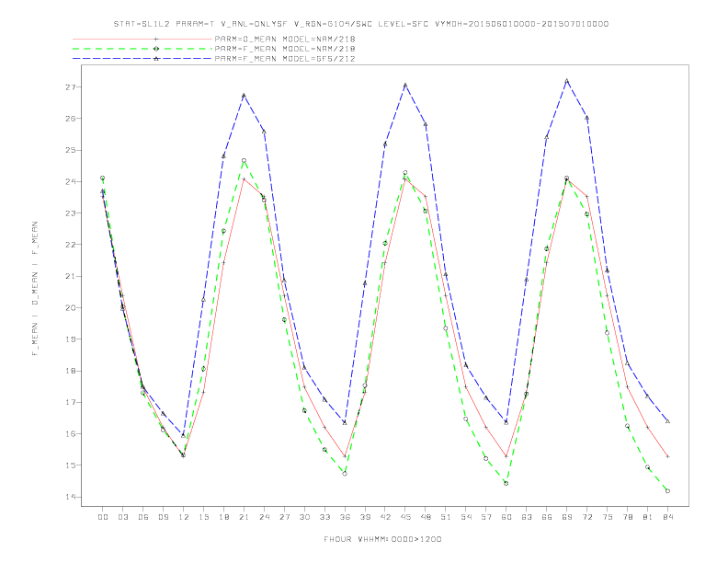Click x-axis tick label 42
728x563 pixels.
[x=385, y=517]
